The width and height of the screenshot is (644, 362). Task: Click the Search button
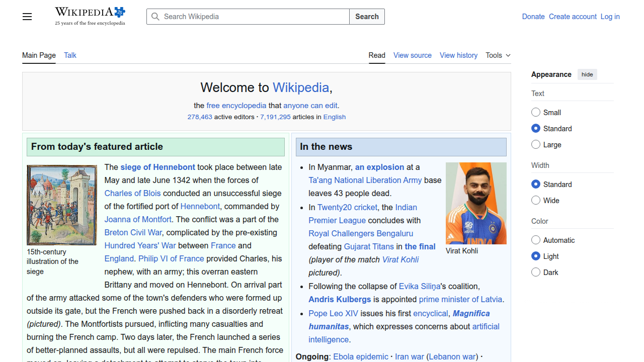tap(367, 17)
